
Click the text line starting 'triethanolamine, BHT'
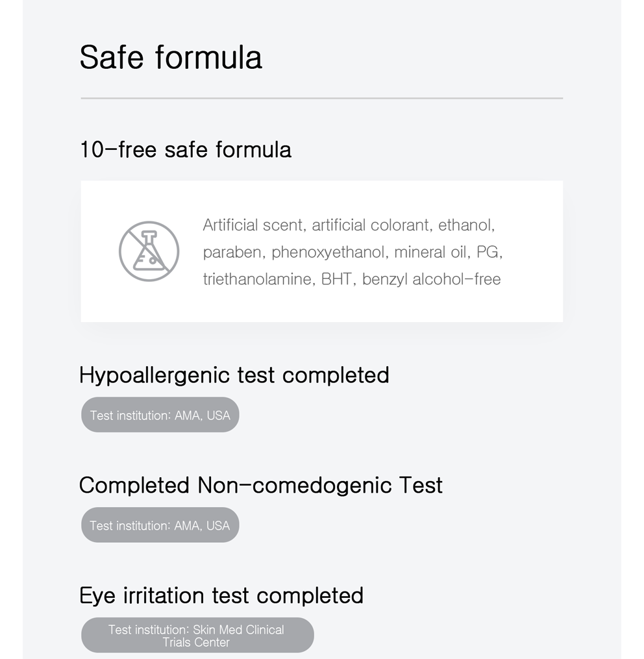352,279
